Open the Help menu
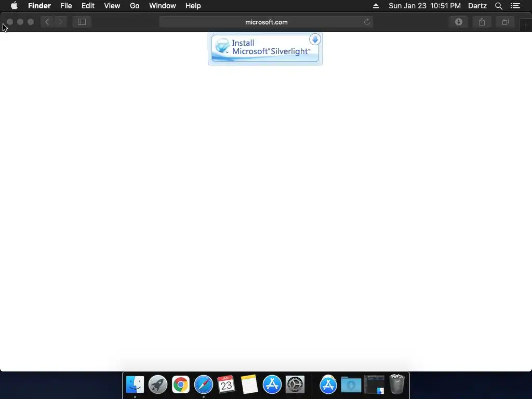The image size is (532, 399). [x=193, y=6]
